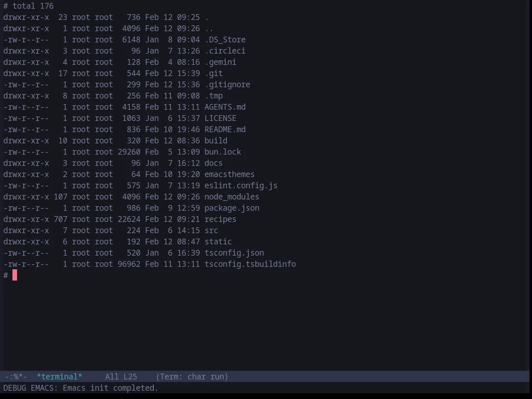This screenshot has height=399, width=532.
Task: Click the 'total 176' text
Action: pos(33,6)
